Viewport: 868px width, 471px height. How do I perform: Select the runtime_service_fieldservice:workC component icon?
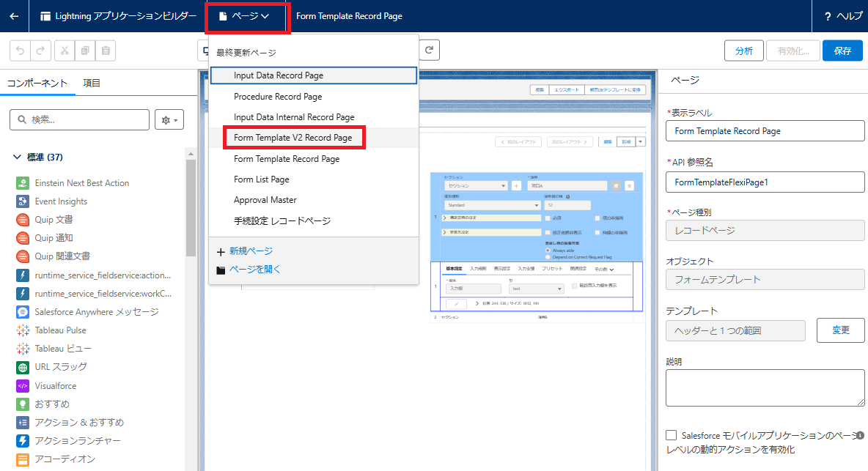(x=23, y=293)
